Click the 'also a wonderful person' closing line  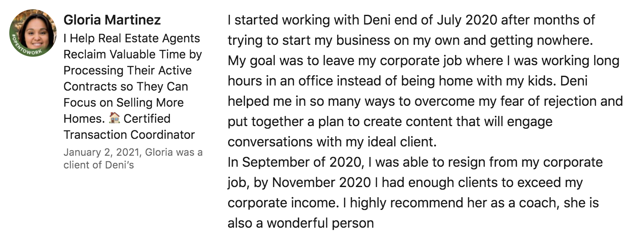[301, 223]
